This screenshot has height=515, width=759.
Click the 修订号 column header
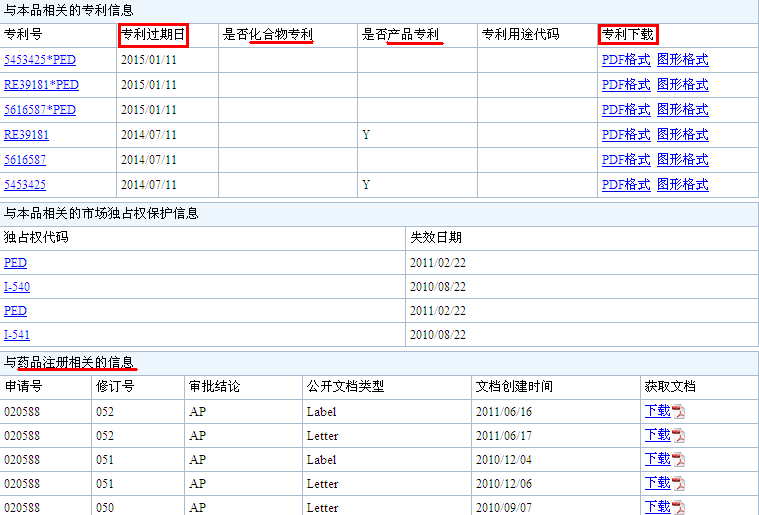tap(115, 387)
